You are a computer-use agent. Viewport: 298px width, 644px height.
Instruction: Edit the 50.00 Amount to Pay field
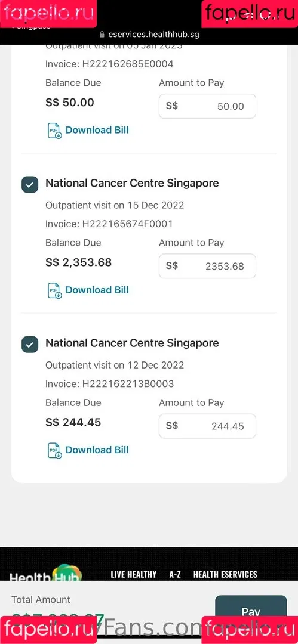(207, 106)
